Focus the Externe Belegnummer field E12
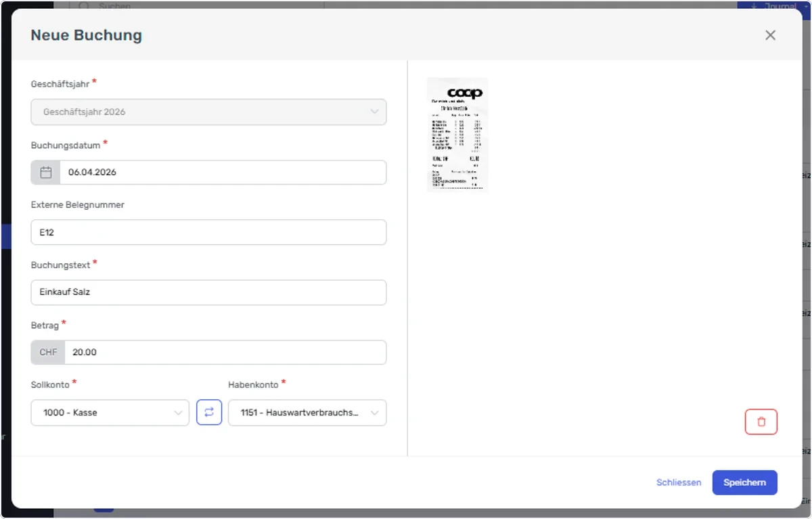Screen dimensions: 812x519 click(x=208, y=232)
